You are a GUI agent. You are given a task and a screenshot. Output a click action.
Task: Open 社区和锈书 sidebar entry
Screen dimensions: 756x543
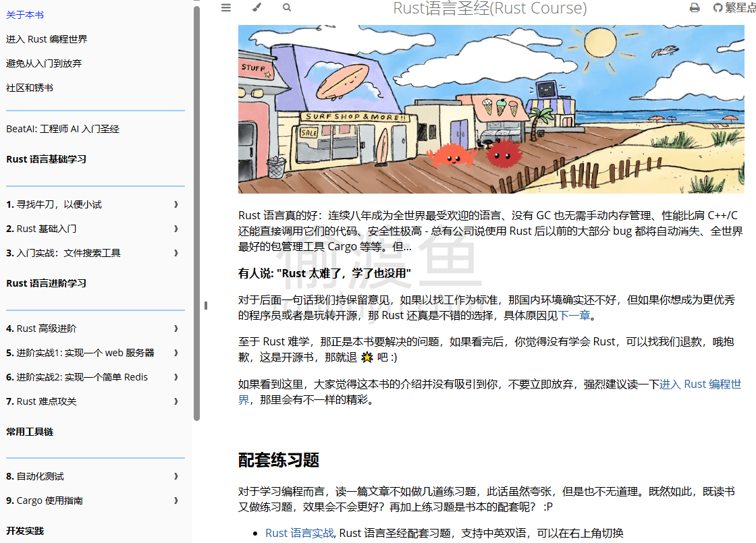tap(30, 88)
